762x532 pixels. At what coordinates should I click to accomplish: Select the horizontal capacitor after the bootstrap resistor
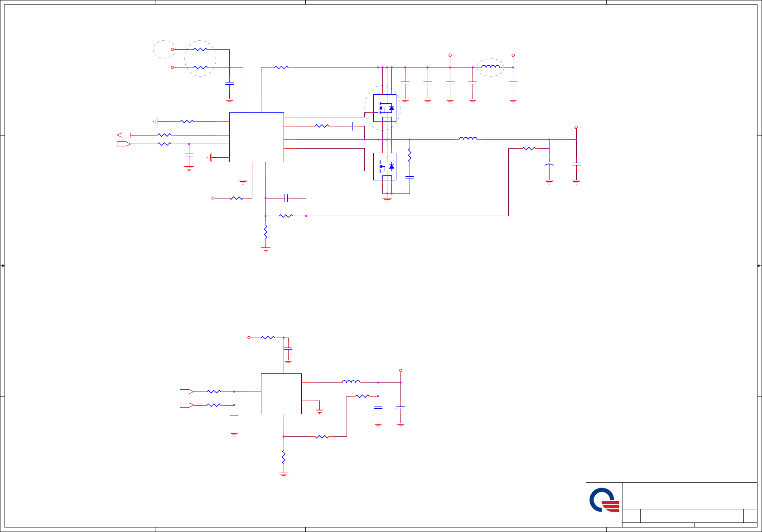point(353,126)
